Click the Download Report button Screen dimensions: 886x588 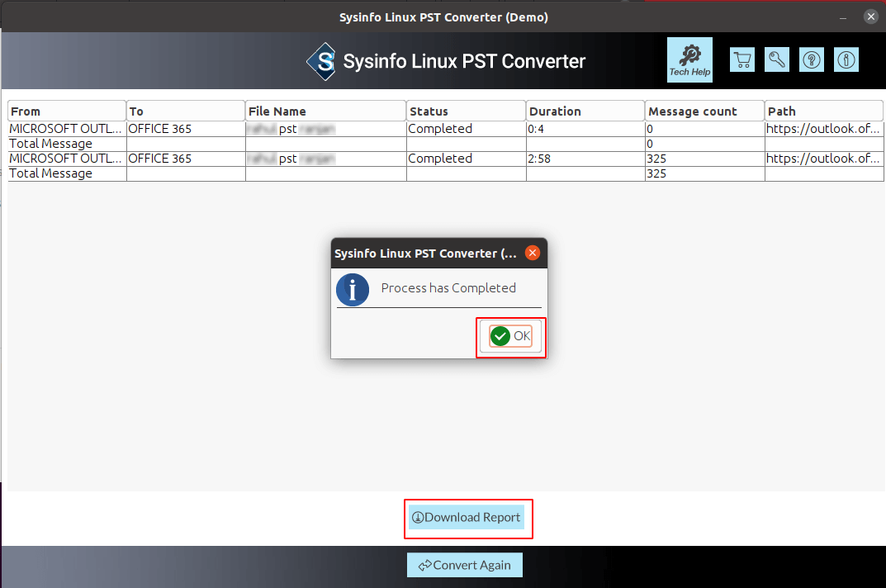[x=467, y=517]
